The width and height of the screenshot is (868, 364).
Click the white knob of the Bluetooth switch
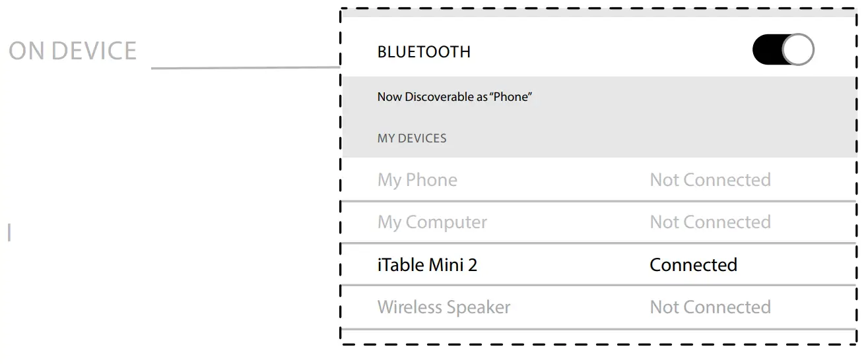pyautogui.click(x=797, y=50)
